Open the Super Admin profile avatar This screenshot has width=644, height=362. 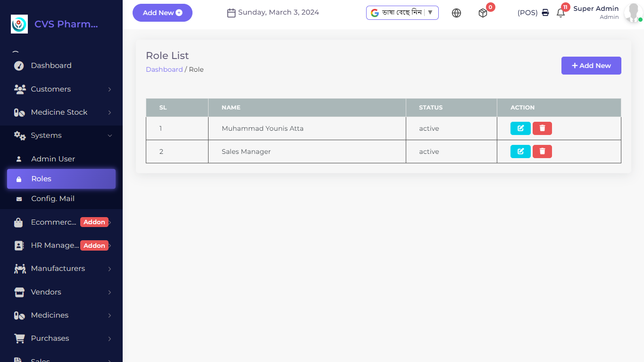pyautogui.click(x=632, y=13)
